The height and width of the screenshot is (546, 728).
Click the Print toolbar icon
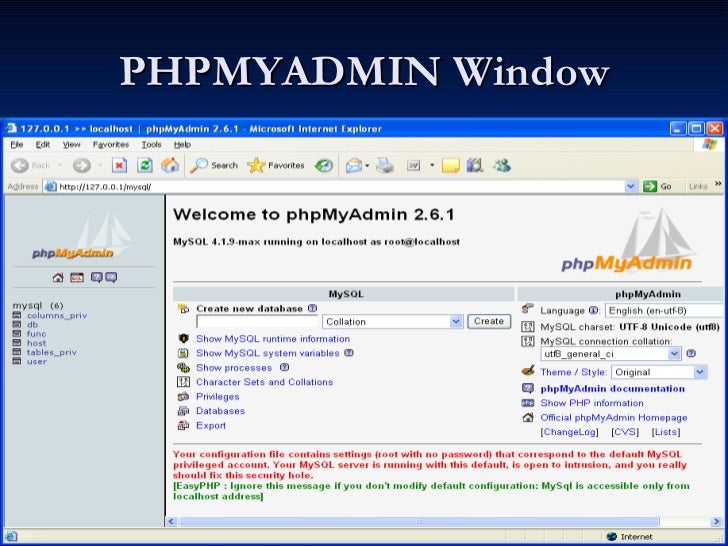coord(385,165)
